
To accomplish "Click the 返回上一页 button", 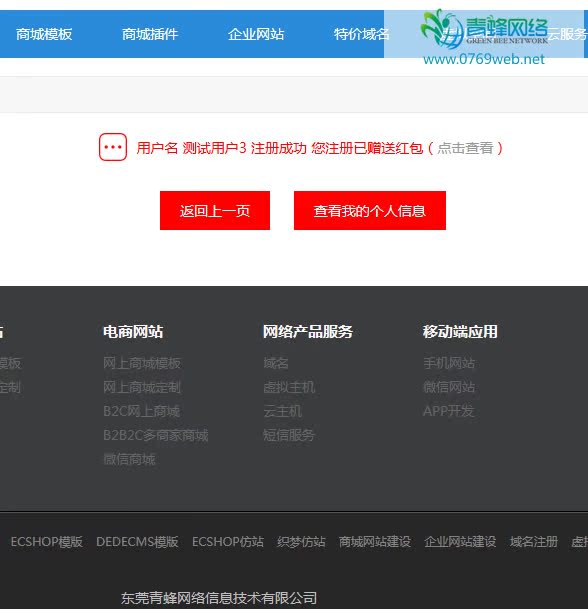I will pos(215,211).
